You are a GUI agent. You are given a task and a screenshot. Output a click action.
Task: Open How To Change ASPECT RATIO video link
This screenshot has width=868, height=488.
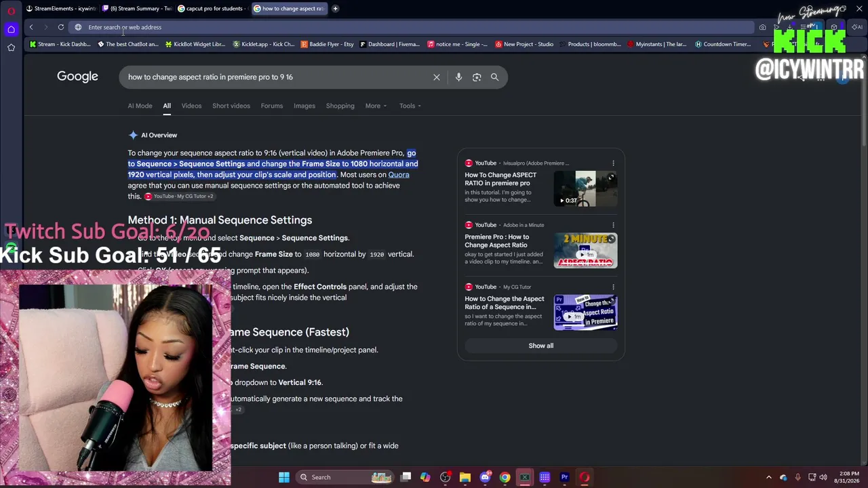(500, 179)
